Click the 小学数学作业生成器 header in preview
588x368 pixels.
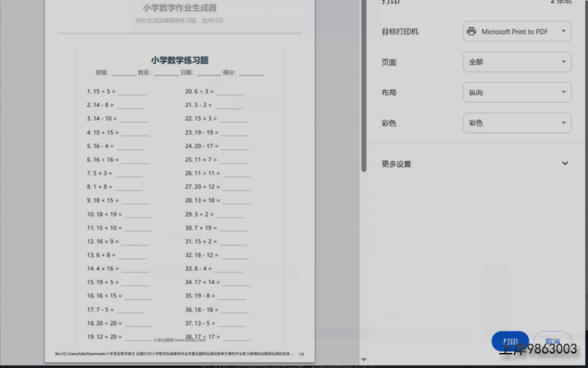click(x=179, y=8)
